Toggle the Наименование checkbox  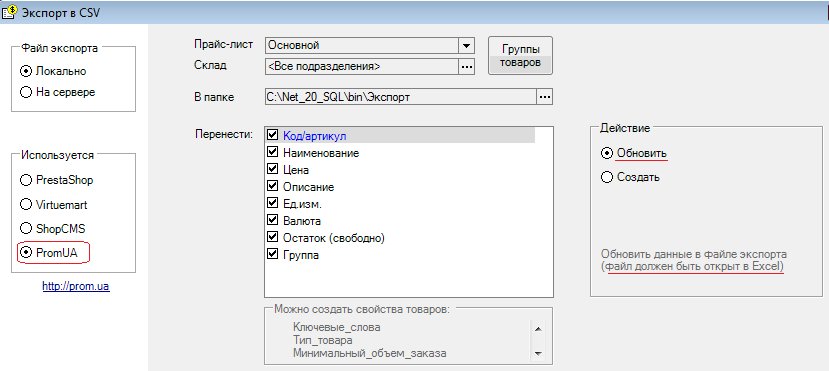click(x=273, y=152)
